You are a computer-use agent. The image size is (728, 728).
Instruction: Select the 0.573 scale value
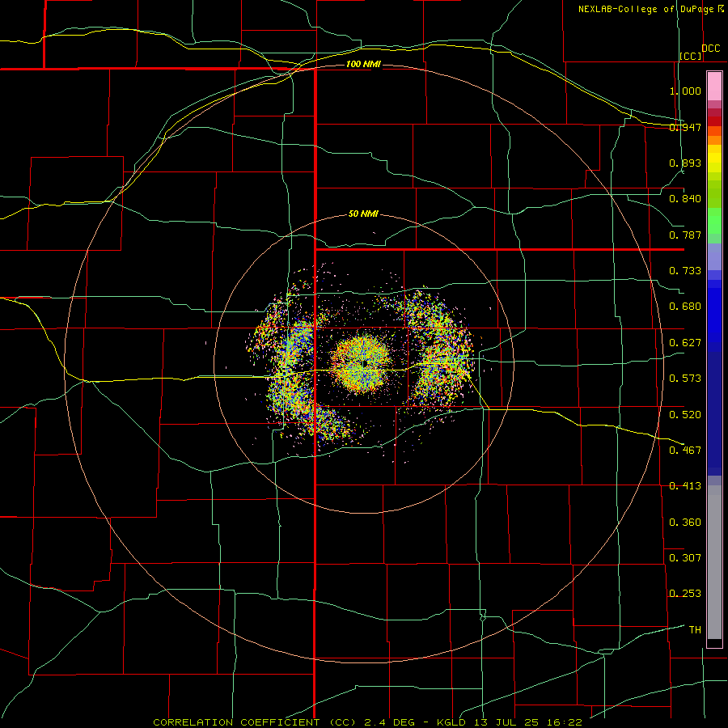685,379
